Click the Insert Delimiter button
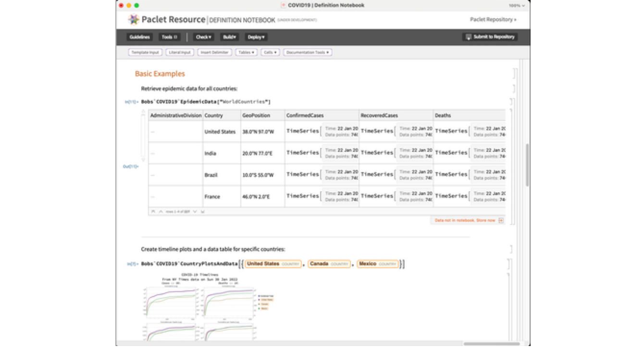The width and height of the screenshot is (644, 347). click(x=214, y=52)
